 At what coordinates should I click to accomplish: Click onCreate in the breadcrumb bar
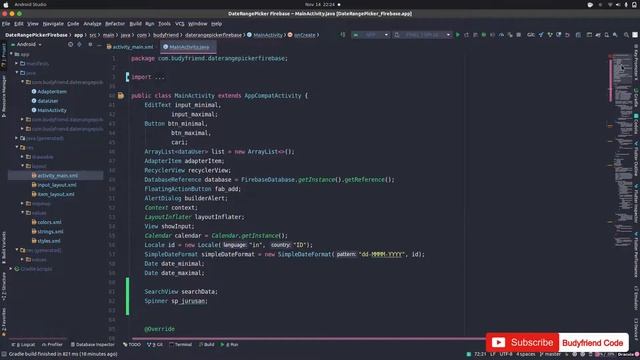[x=302, y=35]
